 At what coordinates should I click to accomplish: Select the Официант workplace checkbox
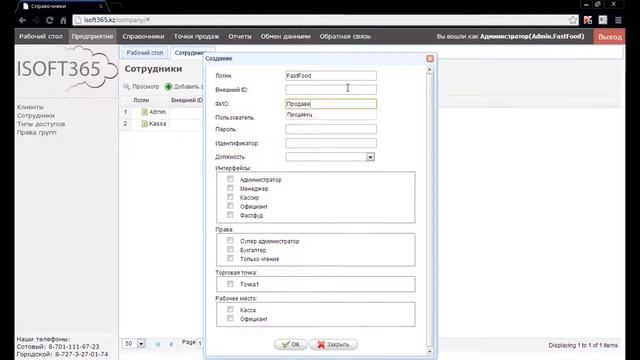230,318
